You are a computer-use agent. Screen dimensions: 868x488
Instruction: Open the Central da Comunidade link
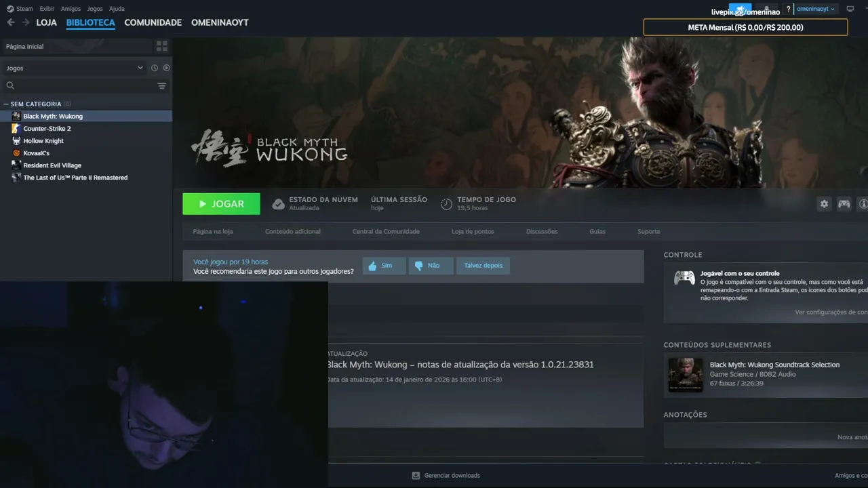pos(386,231)
